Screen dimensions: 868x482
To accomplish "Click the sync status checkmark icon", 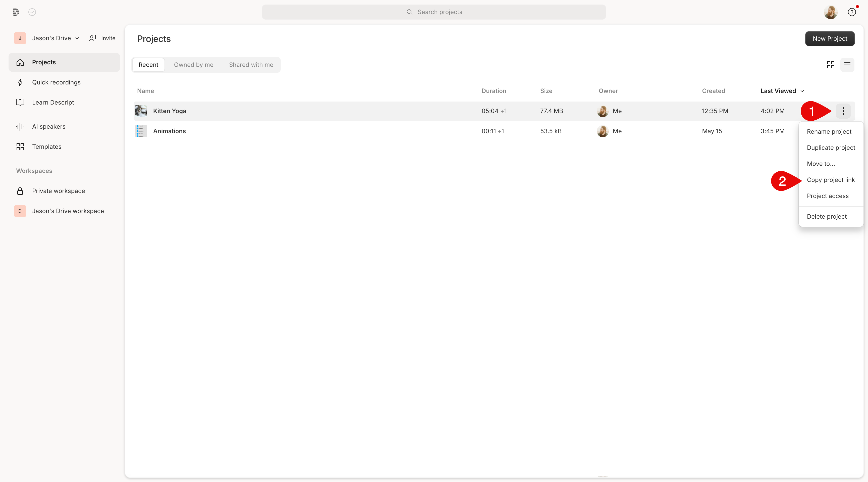I will coord(32,12).
